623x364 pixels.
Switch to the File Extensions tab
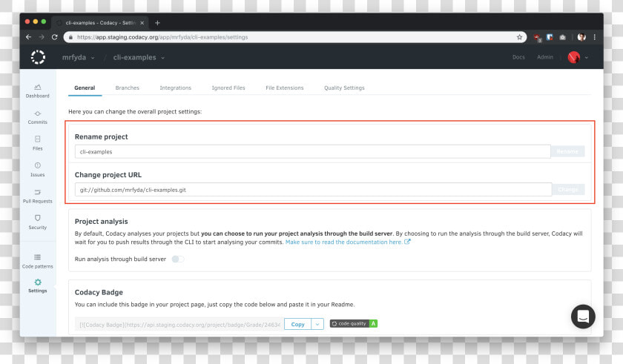285,87
